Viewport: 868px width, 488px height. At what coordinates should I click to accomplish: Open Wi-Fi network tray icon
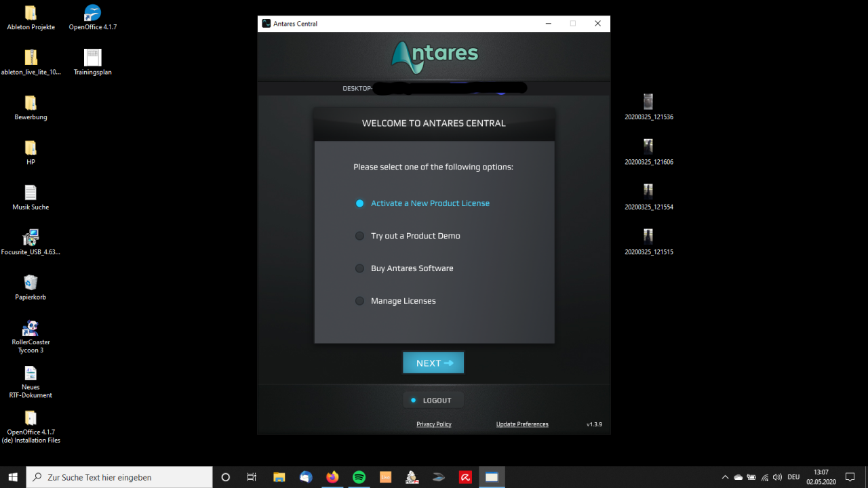point(764,477)
